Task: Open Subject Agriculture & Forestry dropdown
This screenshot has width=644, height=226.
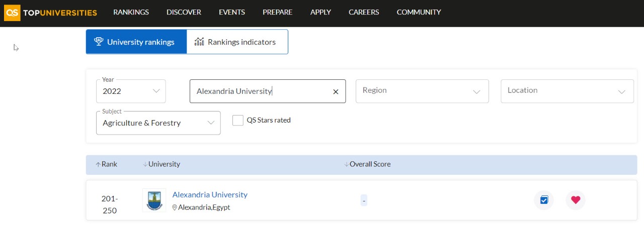Action: (x=158, y=123)
